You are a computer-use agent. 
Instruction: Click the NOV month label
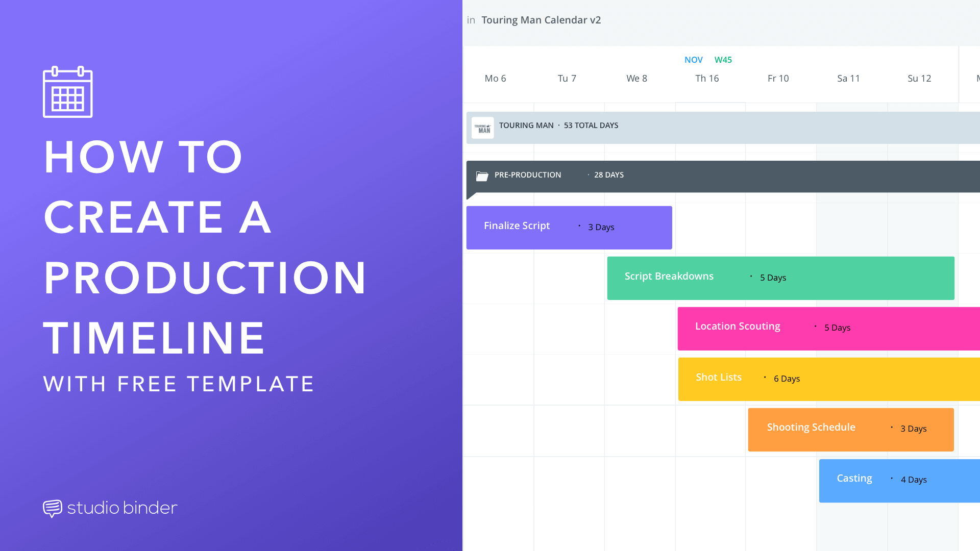click(x=693, y=60)
